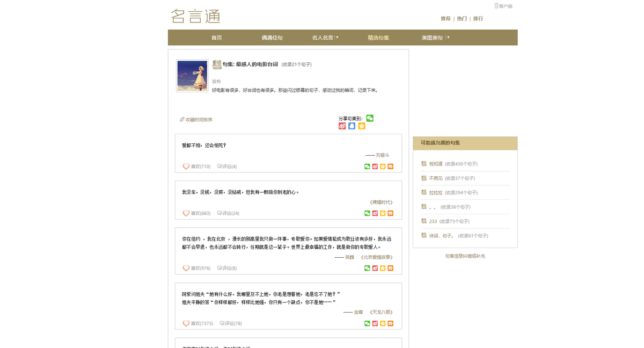Open the 我知道 collection in sidebar
Viewport: 644px width, 348px height.
(436, 164)
